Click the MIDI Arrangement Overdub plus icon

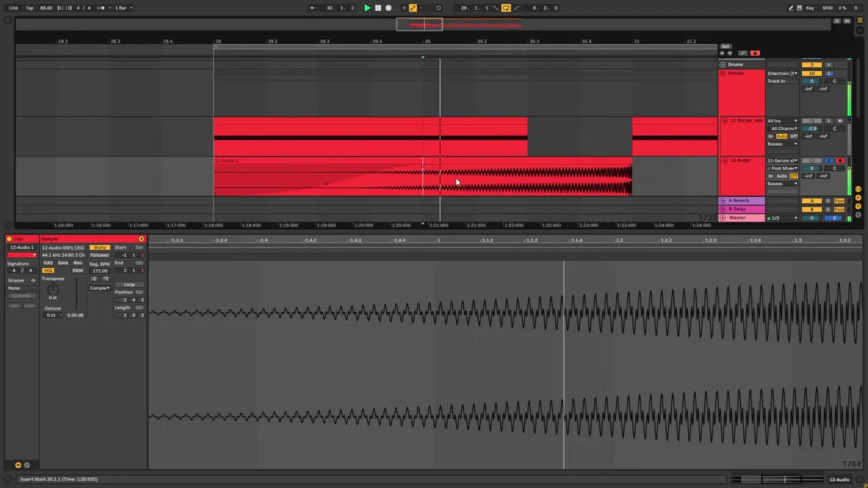click(403, 8)
